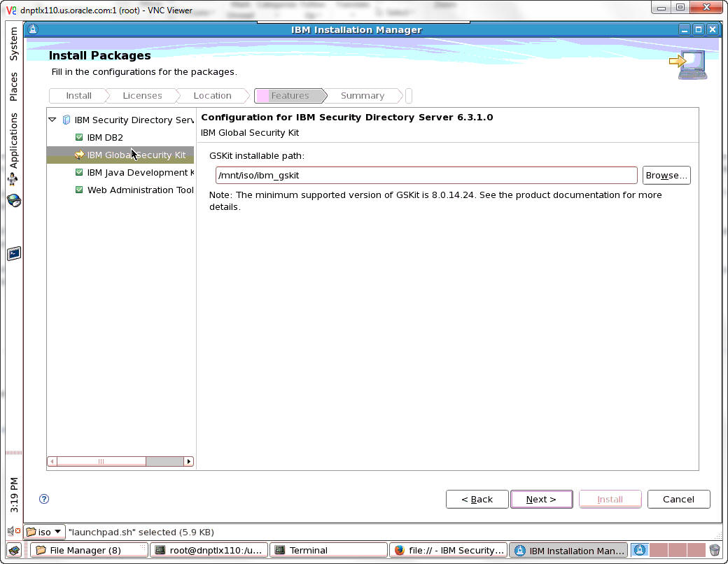Click the help question mark icon

[44, 499]
